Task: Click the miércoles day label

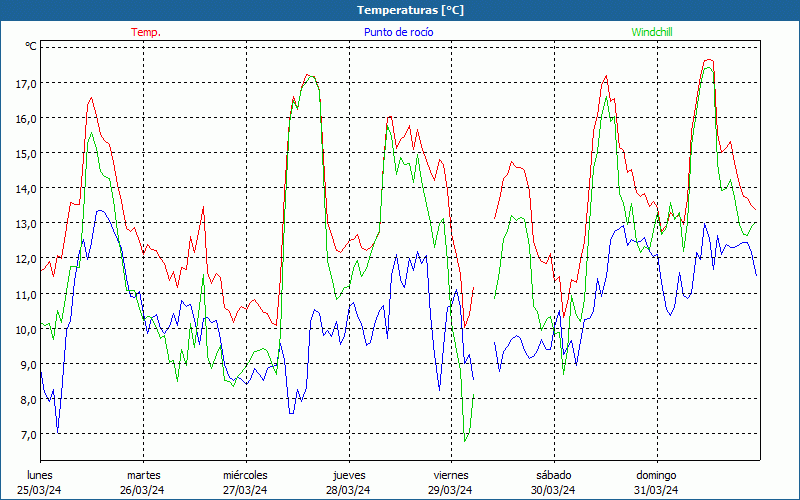Action: (x=245, y=475)
